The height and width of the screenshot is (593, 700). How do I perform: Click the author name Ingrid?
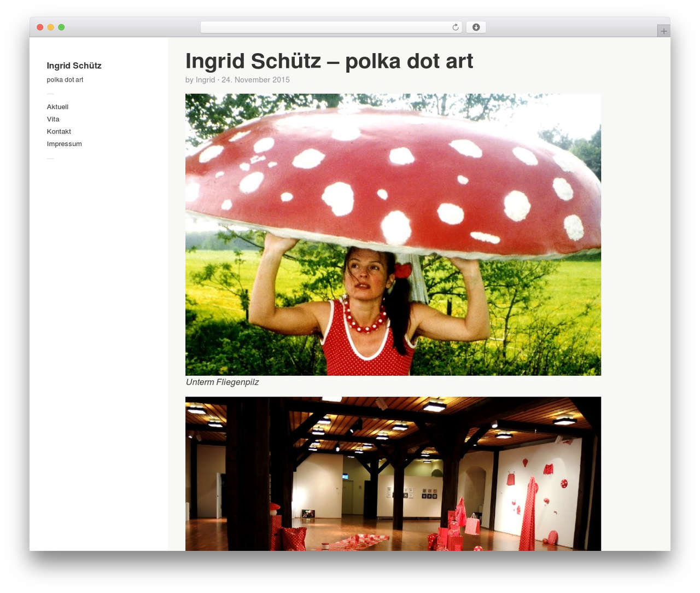(x=205, y=80)
